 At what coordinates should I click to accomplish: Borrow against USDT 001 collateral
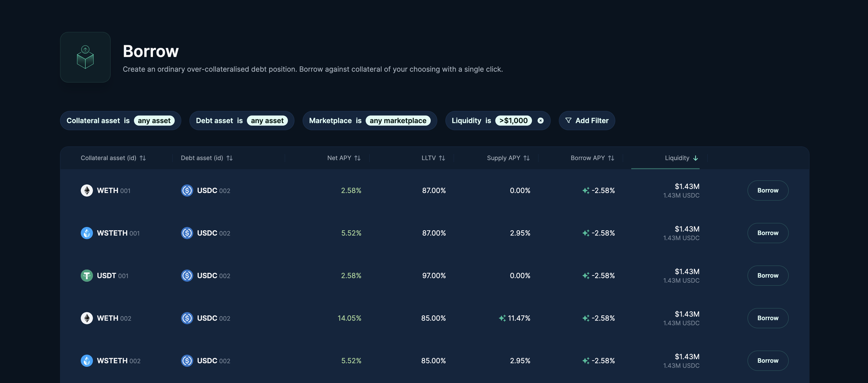click(768, 275)
